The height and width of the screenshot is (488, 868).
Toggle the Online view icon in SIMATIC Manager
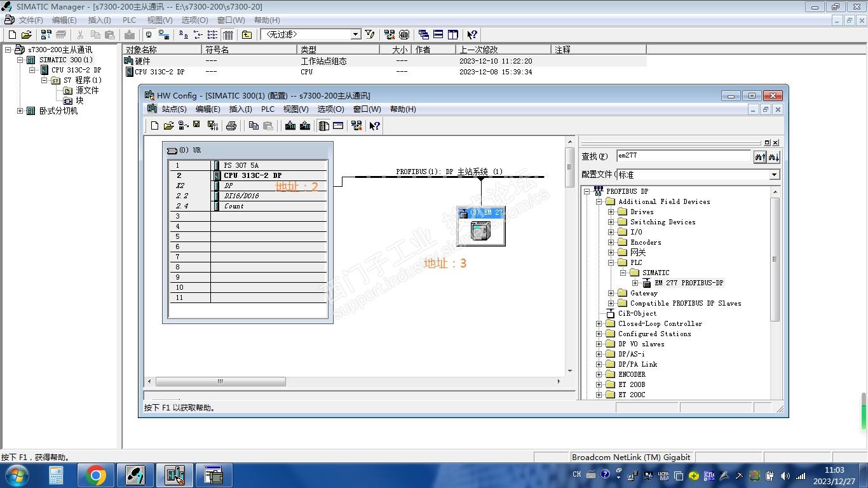pyautogui.click(x=149, y=35)
